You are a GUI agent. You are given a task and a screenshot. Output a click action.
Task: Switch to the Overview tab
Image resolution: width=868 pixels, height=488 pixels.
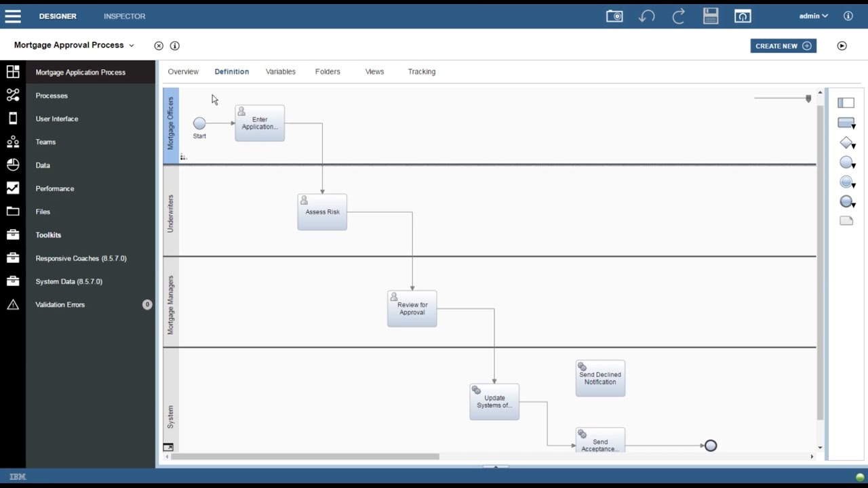point(183,71)
